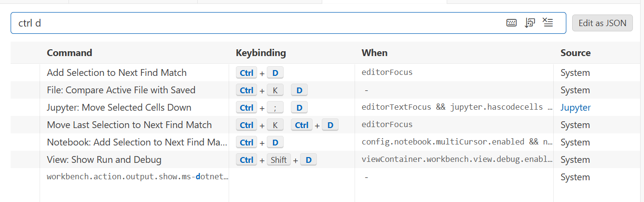This screenshot has height=202, width=644.
Task: Select File: Compare Active File with Saved
Action: [121, 90]
